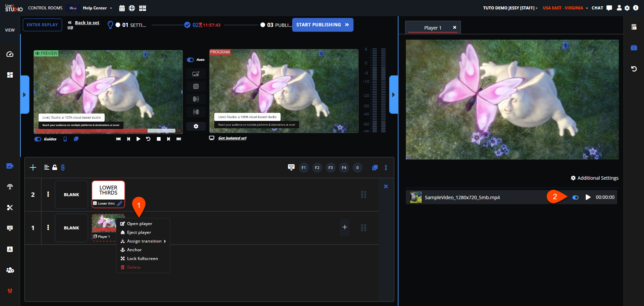Open Additional Settings

[x=595, y=178]
